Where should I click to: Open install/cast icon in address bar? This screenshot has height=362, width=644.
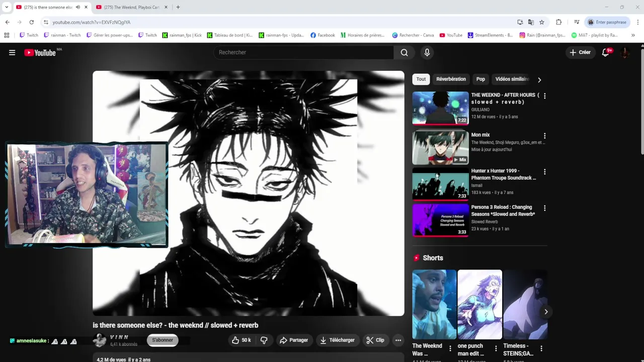520,22
